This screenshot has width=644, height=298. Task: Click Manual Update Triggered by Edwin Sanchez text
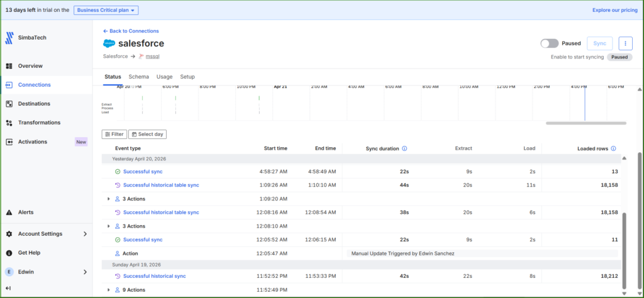pyautogui.click(x=402, y=253)
